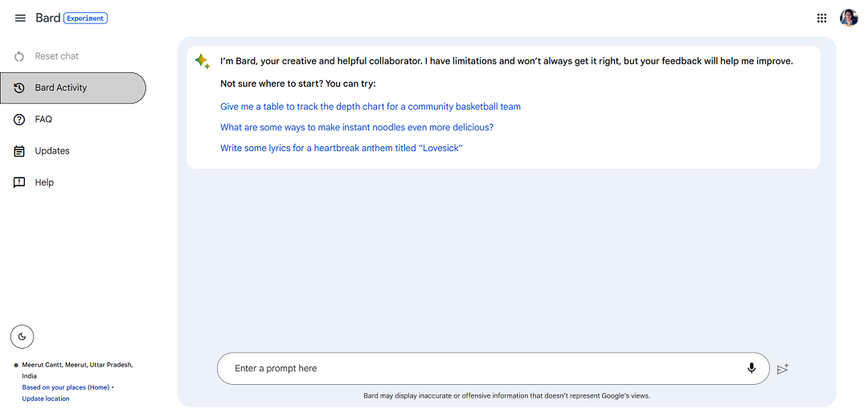Click the Update location link
868x417 pixels.
point(46,399)
